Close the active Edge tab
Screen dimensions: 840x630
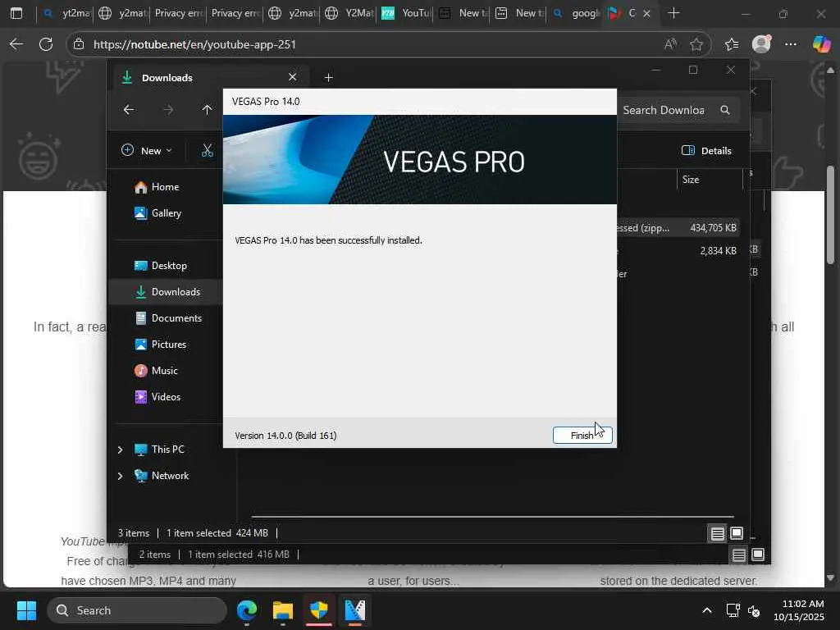click(646, 13)
